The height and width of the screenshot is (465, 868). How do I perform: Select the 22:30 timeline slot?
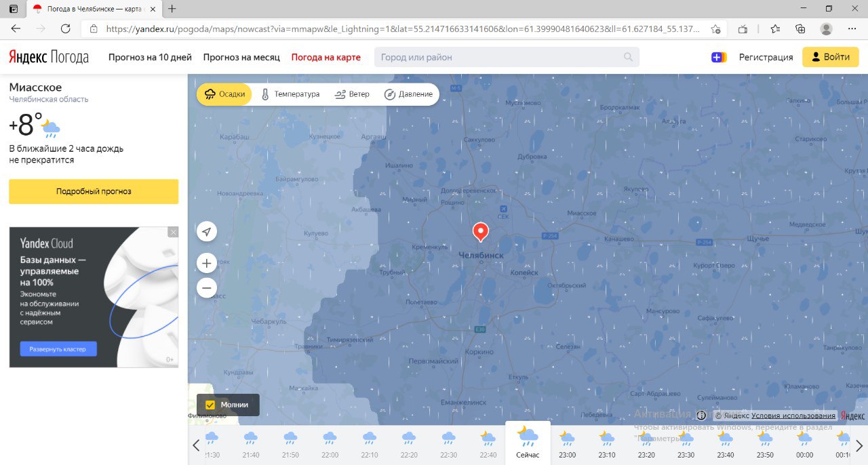click(448, 445)
